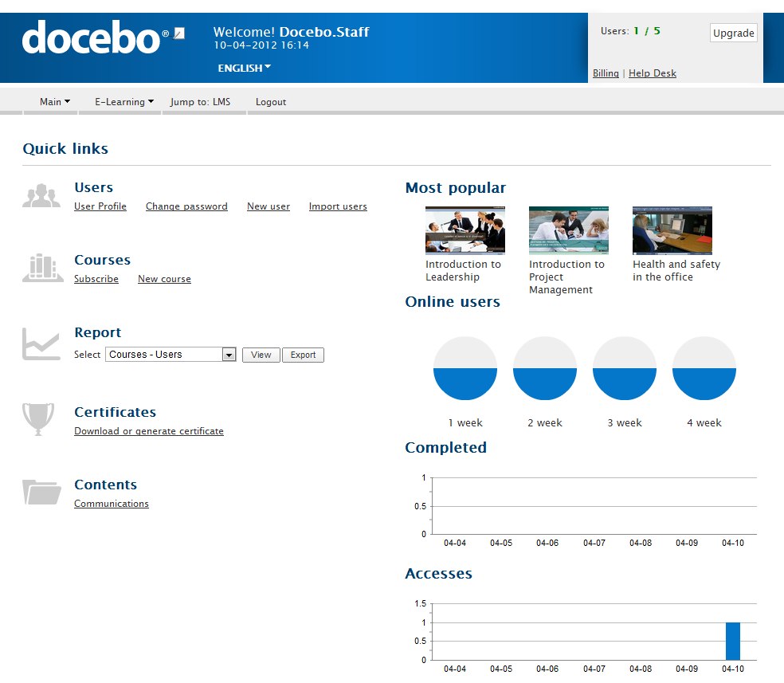Click the report Export button

[303, 355]
